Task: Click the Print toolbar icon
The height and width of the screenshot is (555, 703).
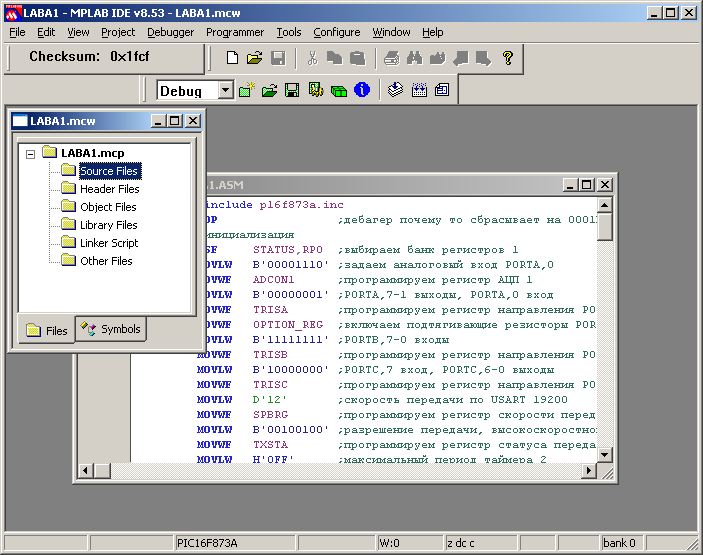Action: (x=391, y=58)
